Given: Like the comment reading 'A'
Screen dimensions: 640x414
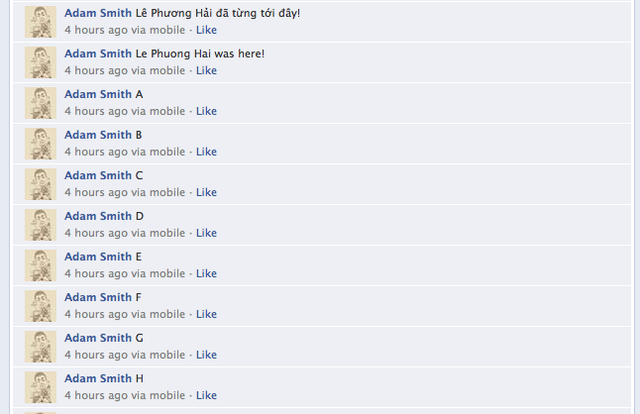Looking at the screenshot, I should click(x=206, y=111).
